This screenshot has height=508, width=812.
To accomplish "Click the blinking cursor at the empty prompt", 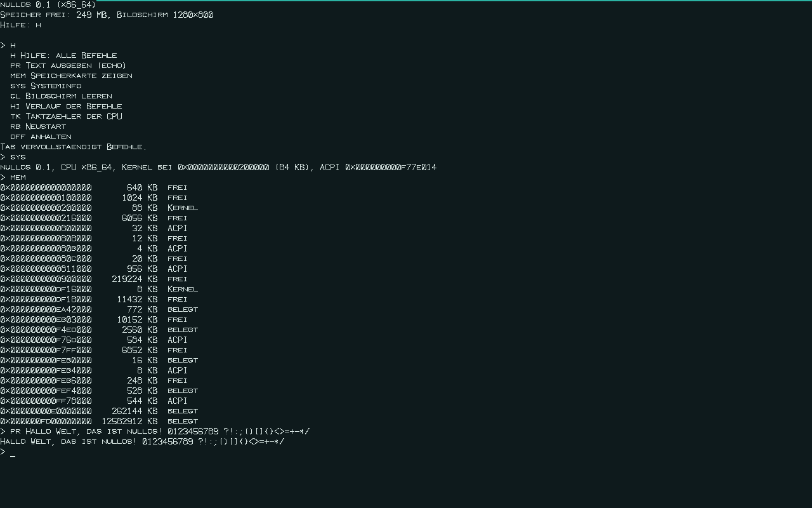I will (13, 456).
